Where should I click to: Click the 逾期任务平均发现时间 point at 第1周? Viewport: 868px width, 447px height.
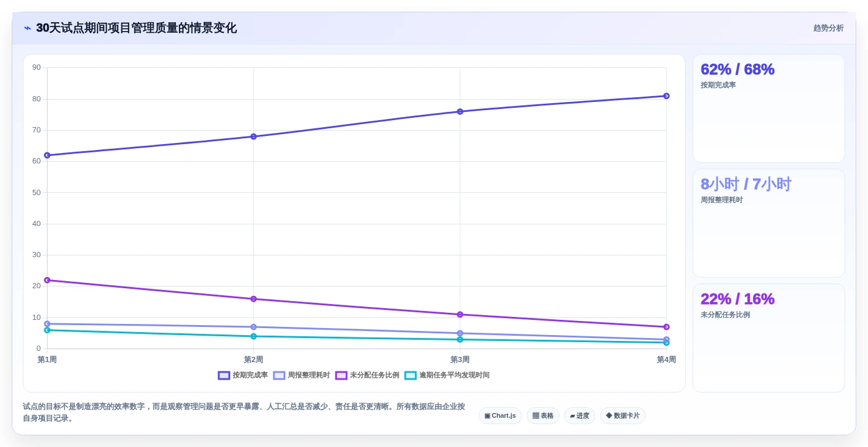[x=47, y=330]
